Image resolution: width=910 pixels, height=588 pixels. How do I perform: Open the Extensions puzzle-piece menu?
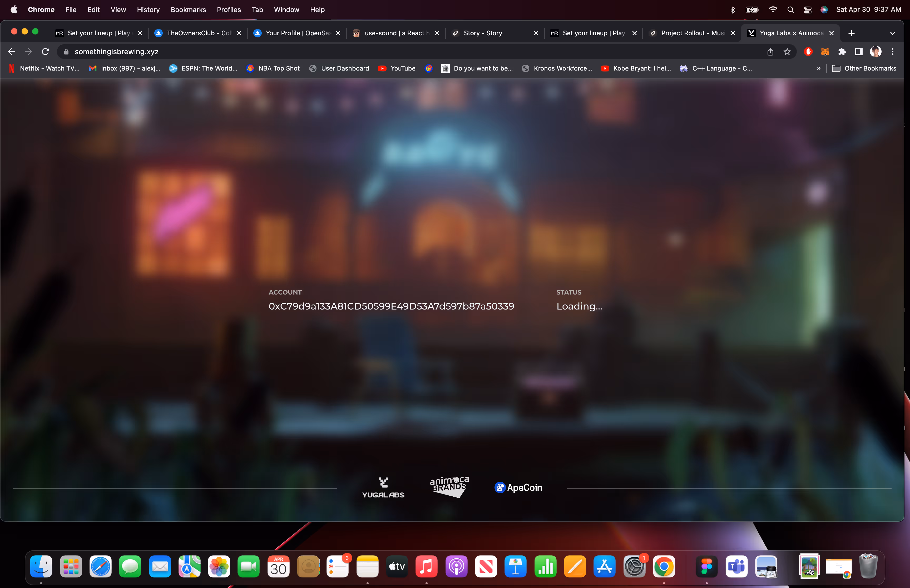[x=842, y=52]
